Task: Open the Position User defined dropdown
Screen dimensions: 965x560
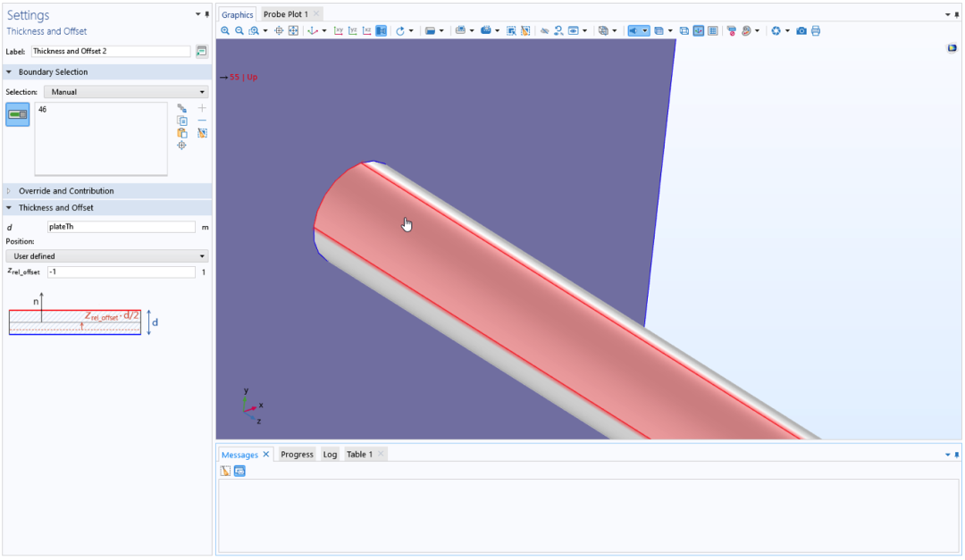Action: pos(107,256)
